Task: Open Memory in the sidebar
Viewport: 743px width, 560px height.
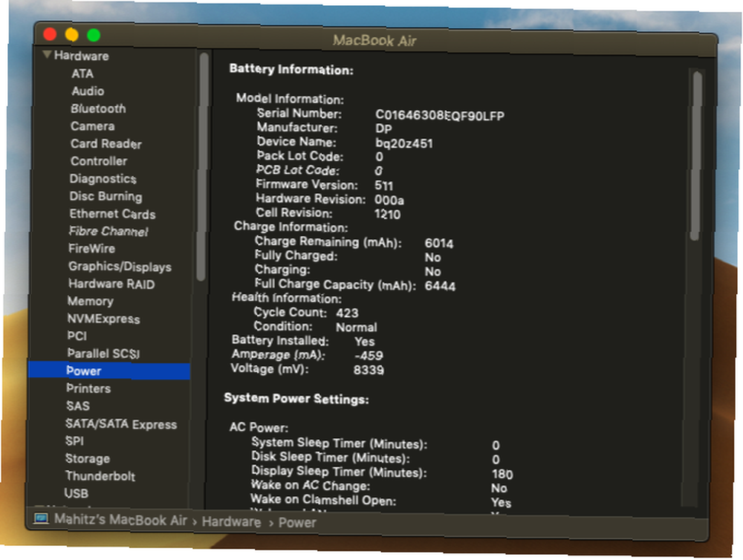Action: point(91,302)
